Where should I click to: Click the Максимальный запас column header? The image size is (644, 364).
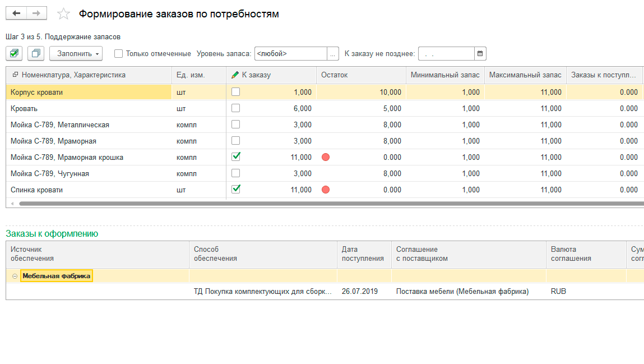point(525,75)
